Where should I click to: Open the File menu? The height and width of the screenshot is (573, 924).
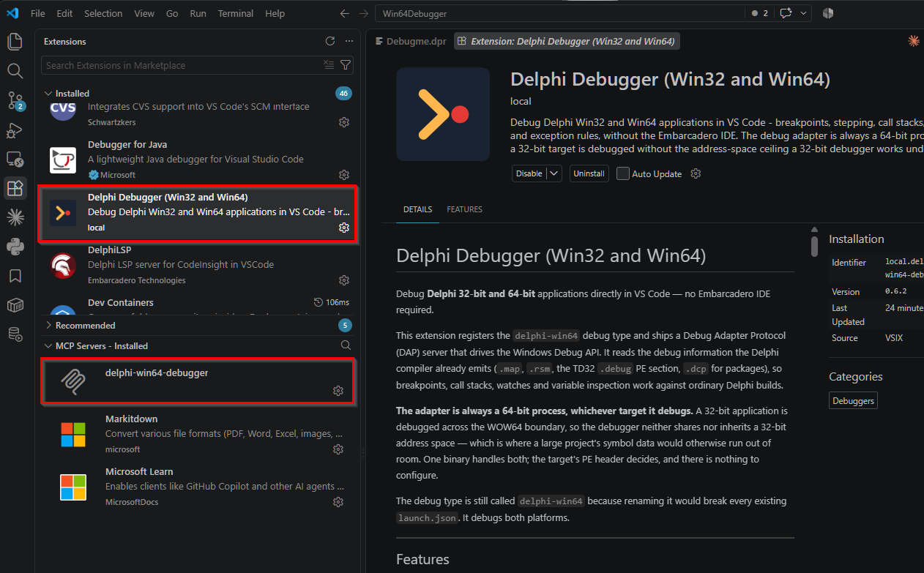pyautogui.click(x=38, y=13)
